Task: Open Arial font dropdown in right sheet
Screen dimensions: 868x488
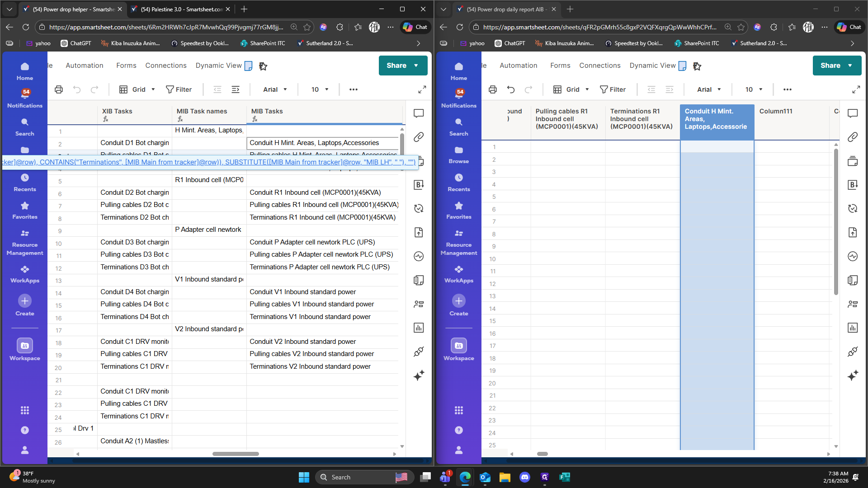Action: [x=708, y=89]
